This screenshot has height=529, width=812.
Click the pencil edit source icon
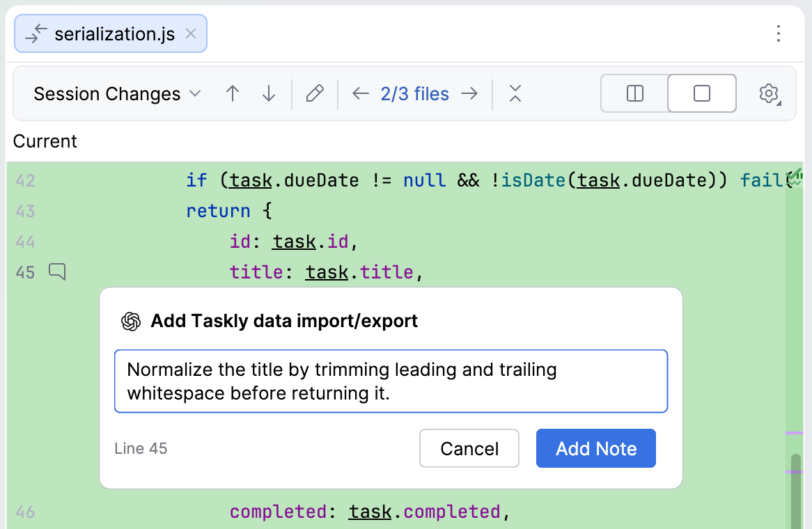314,94
